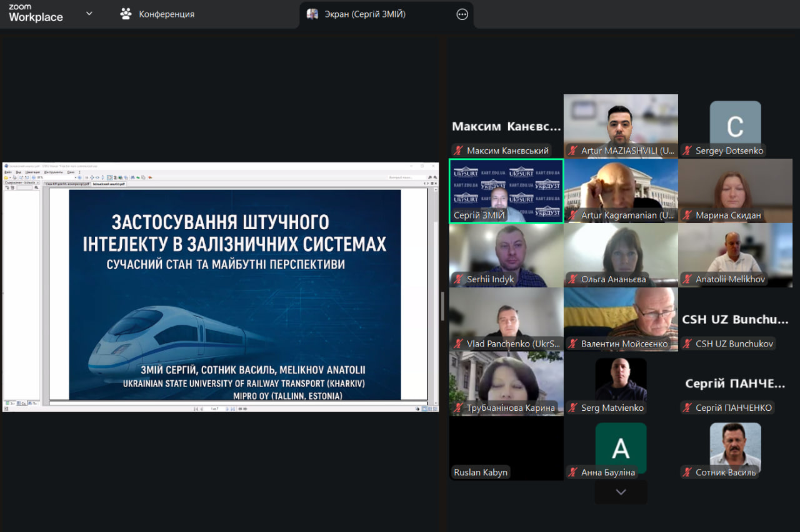Click muted mic icon on Sergey Dotsenko

coord(687,150)
